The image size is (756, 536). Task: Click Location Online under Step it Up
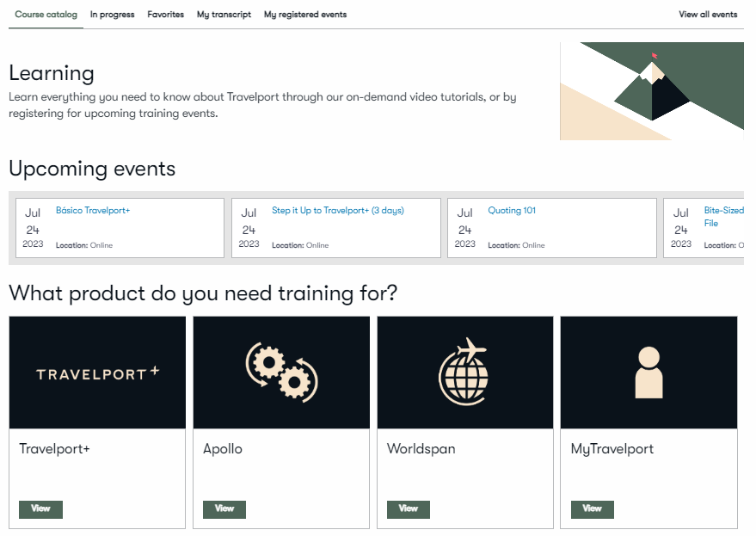[x=300, y=245]
